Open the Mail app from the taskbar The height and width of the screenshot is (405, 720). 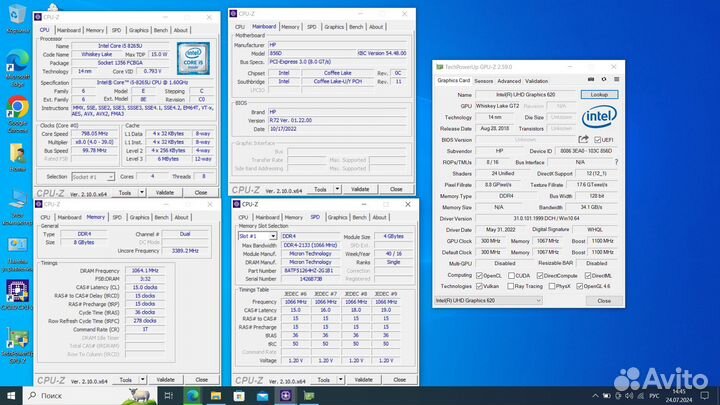(x=262, y=395)
